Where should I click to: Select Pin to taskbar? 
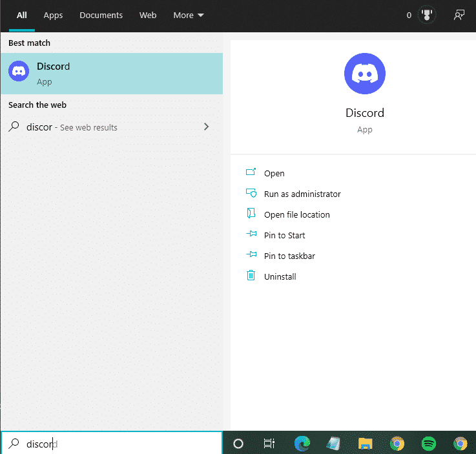(289, 256)
